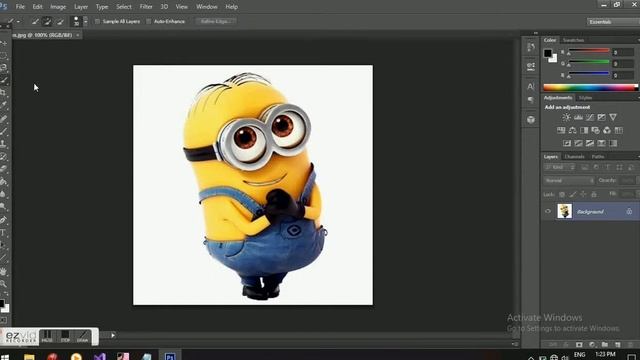Select the Eraser tool
The image size is (640, 360).
(4, 169)
